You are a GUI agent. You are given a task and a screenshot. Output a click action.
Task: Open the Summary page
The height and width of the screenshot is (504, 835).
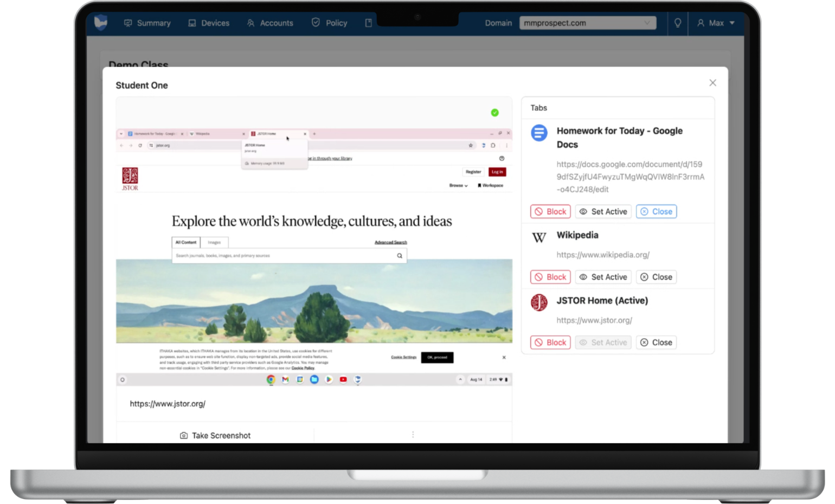147,23
